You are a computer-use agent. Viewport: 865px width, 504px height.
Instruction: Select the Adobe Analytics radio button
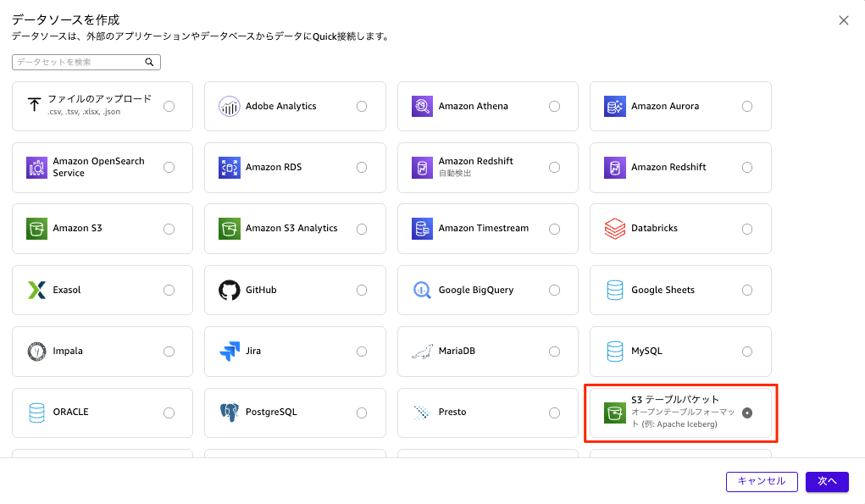click(362, 107)
